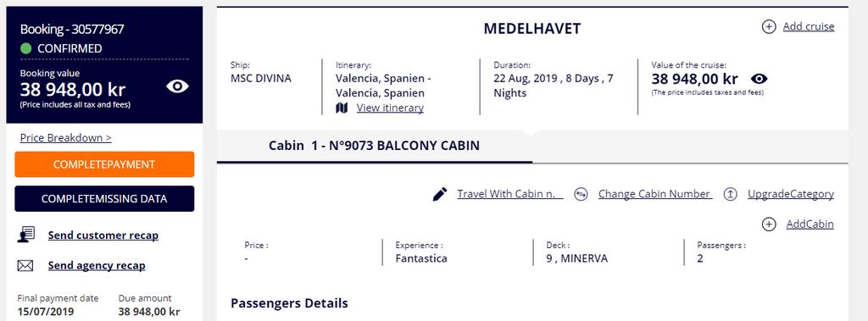The height and width of the screenshot is (321, 868).
Task: Open the Send customer recap link
Action: (x=103, y=235)
